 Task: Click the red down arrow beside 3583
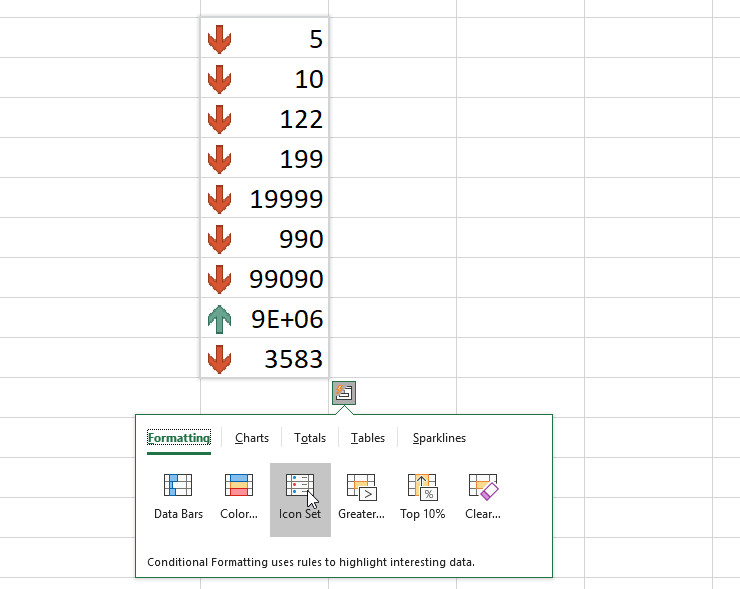219,359
